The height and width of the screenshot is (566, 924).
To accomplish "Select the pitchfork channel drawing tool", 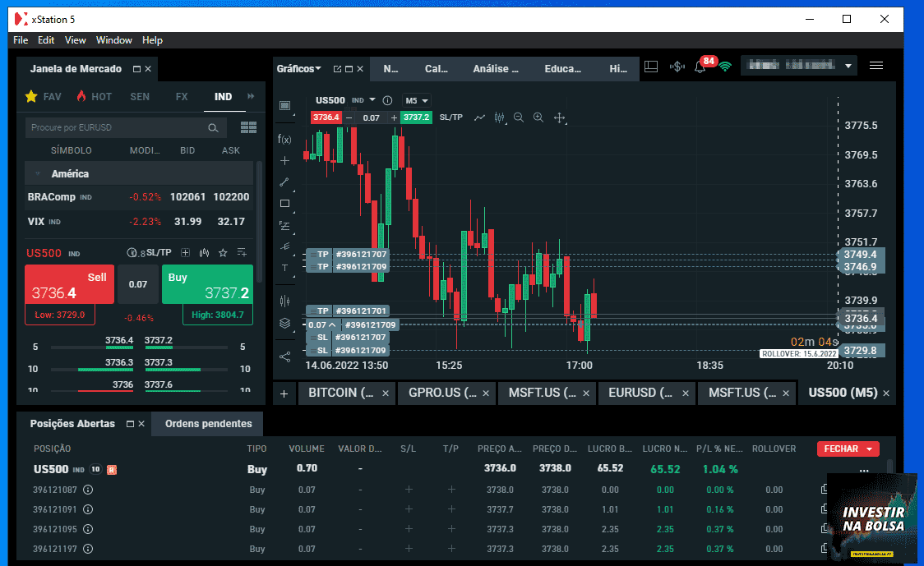I will click(x=284, y=246).
